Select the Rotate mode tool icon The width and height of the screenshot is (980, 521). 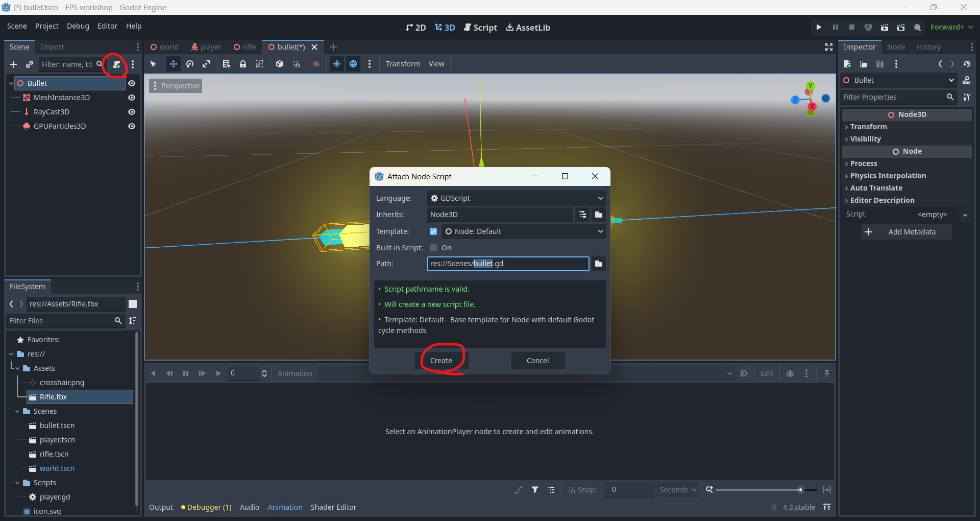190,64
